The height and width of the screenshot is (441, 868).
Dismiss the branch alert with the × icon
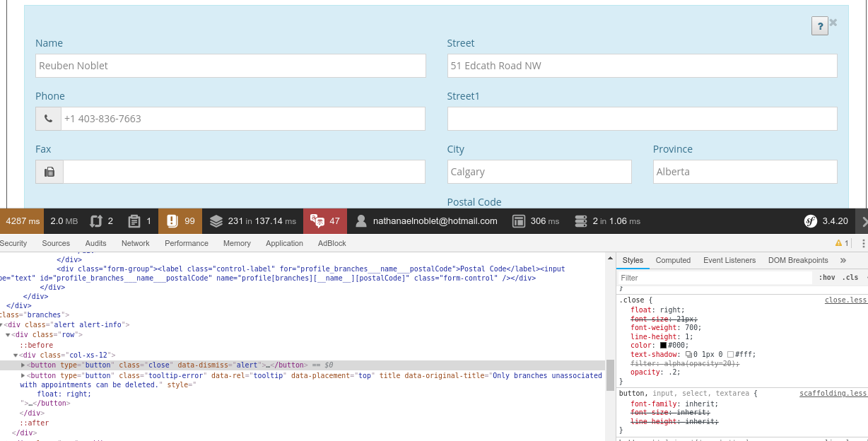(833, 23)
